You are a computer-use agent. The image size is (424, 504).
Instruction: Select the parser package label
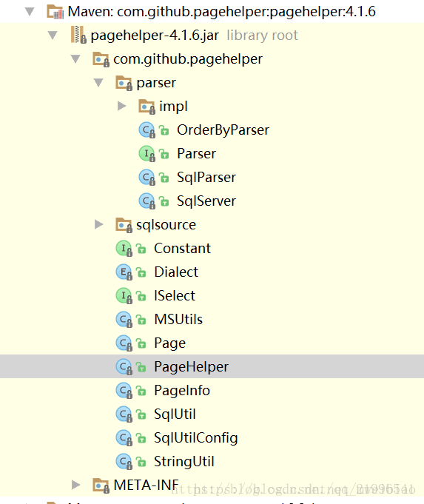click(x=156, y=83)
